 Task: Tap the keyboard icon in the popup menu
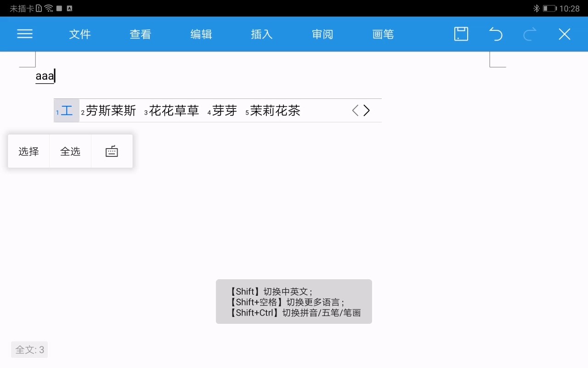pos(111,151)
